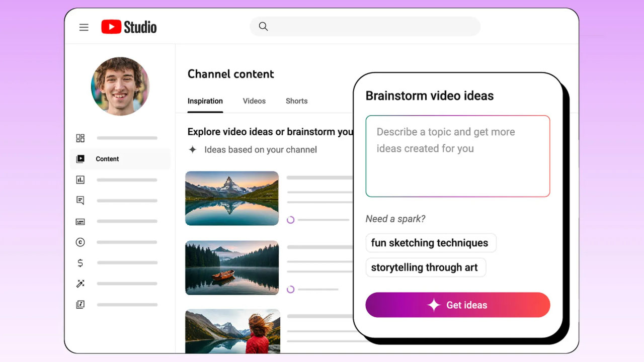Screen dimensions: 644x362
Task: Choose the 'fun sketching techniques' suggestion
Action: [x=430, y=243]
